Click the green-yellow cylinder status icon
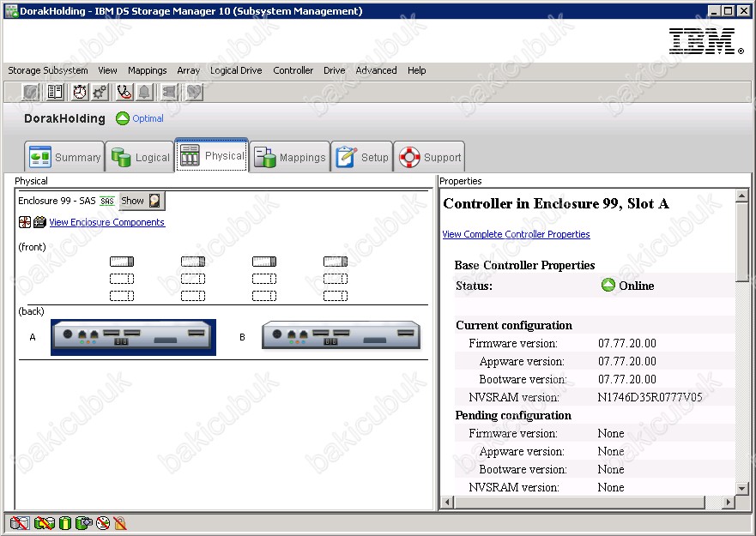The image size is (756, 536). [x=65, y=523]
